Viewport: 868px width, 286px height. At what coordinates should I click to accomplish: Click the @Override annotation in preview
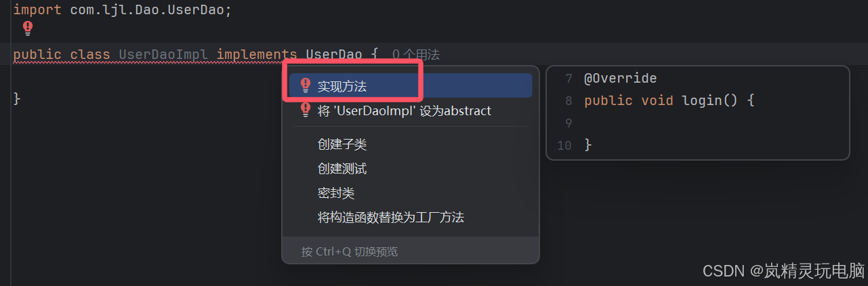(x=620, y=78)
